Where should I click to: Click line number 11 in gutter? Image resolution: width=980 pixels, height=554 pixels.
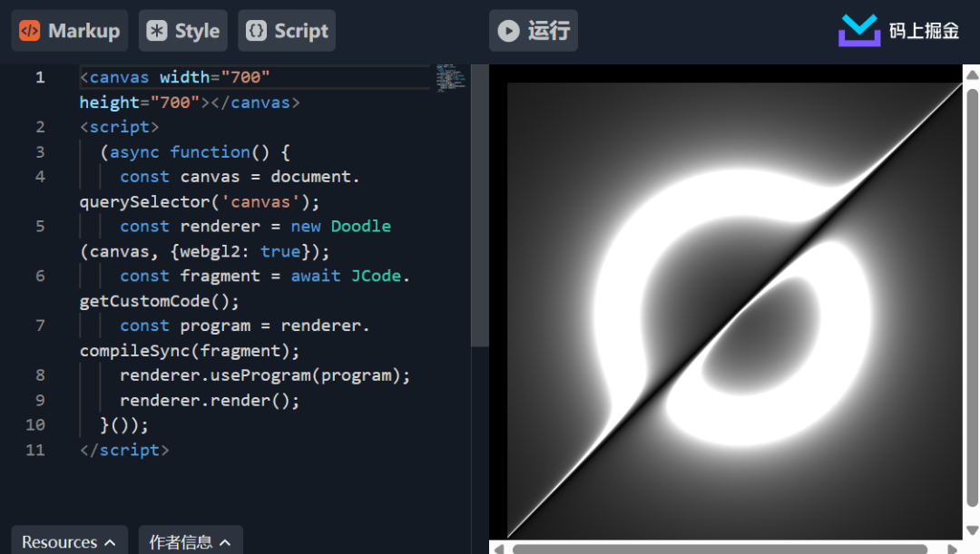coord(35,450)
